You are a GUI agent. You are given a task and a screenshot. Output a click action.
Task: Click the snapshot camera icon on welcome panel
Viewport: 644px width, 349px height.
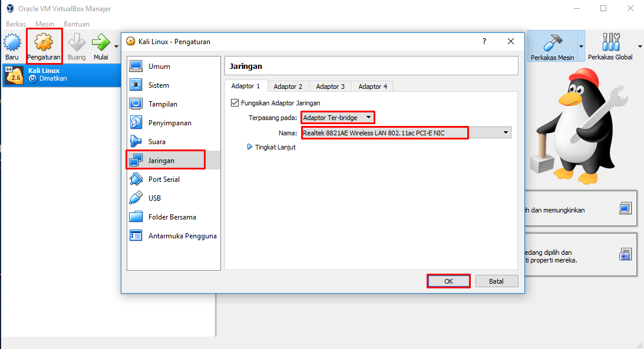point(625,254)
